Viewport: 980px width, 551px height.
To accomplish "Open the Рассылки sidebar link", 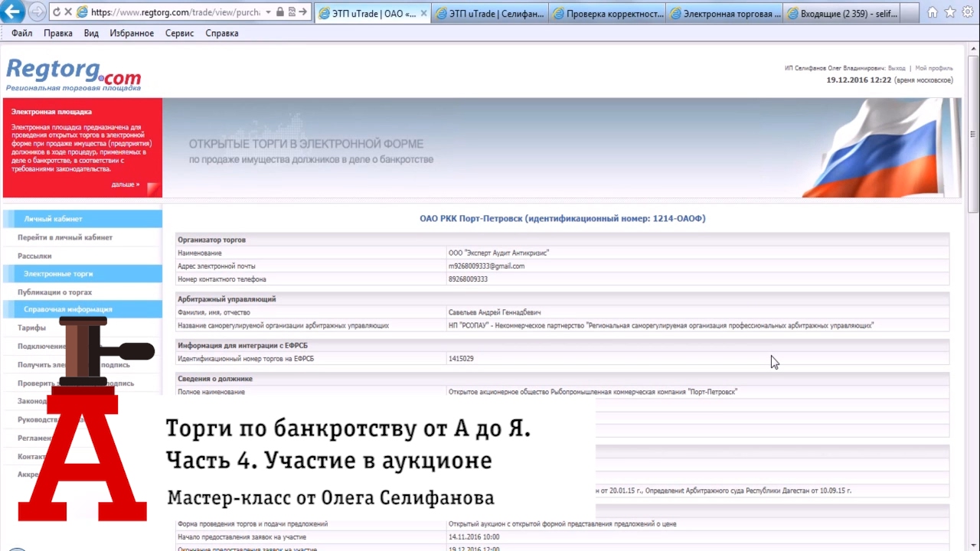I will tap(34, 256).
